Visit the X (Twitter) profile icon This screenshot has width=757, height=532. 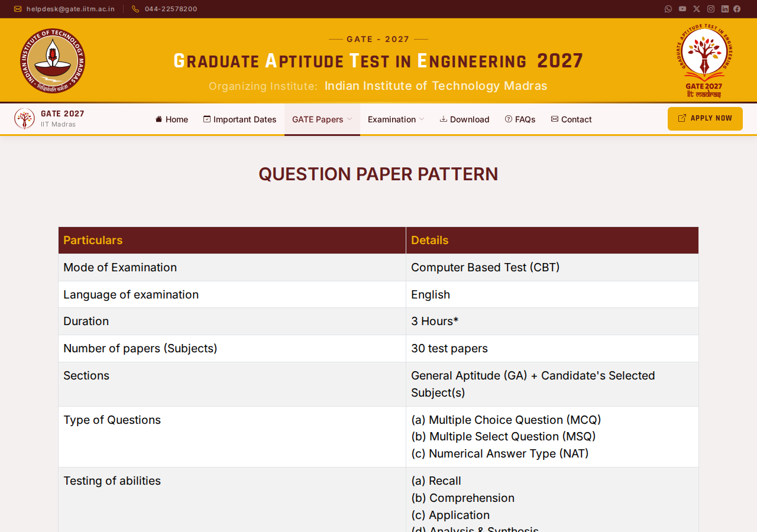(x=697, y=9)
